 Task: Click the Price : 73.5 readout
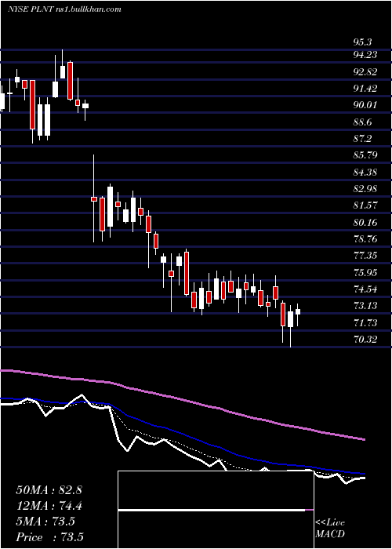click(x=49, y=537)
